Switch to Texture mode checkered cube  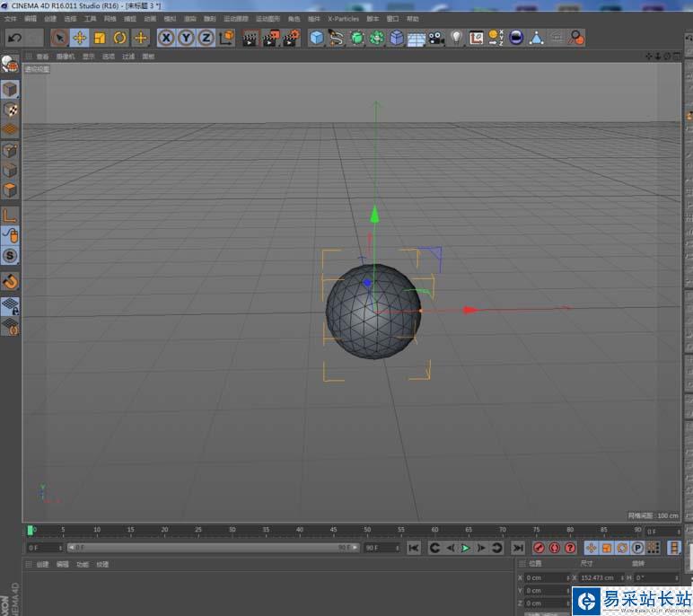10,110
